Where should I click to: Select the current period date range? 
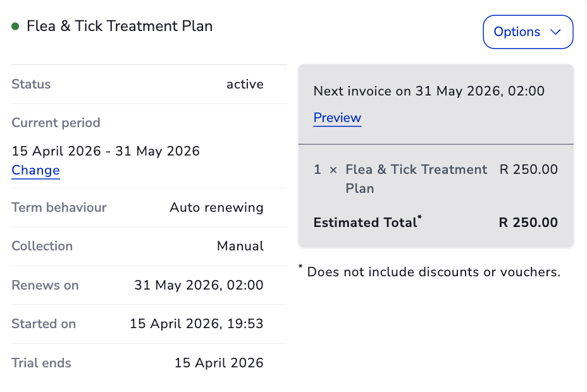point(106,151)
